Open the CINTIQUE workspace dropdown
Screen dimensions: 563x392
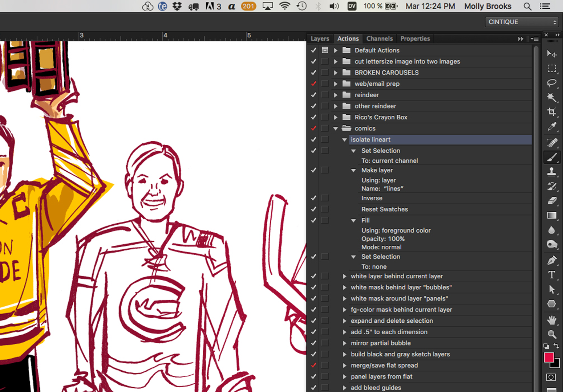coord(522,22)
